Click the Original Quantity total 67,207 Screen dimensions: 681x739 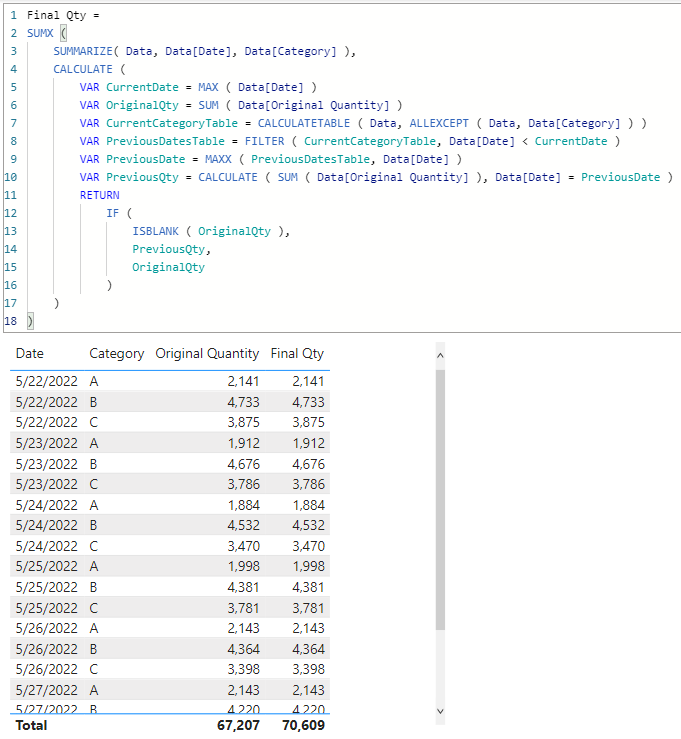[238, 725]
